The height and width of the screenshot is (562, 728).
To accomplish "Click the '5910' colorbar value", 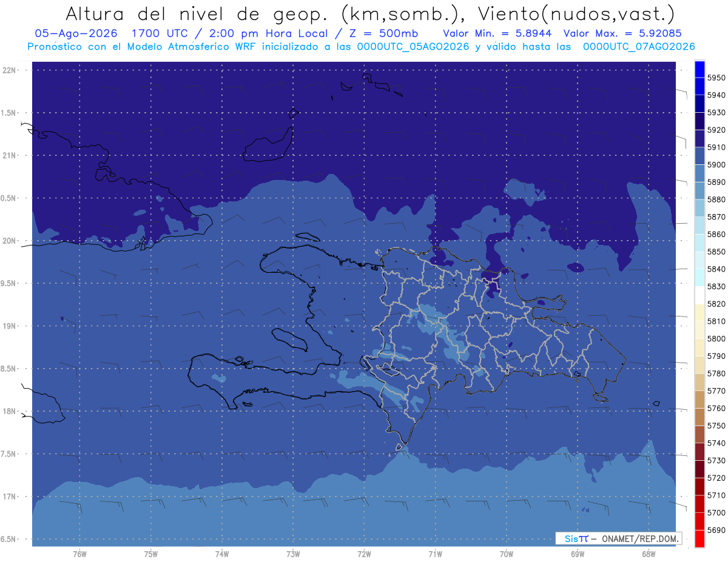I will click(715, 147).
